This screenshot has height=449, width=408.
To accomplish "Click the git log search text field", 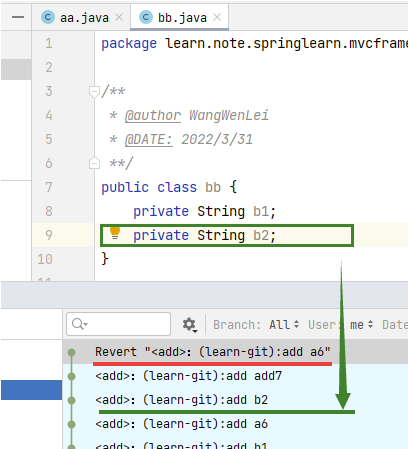I will point(119,324).
